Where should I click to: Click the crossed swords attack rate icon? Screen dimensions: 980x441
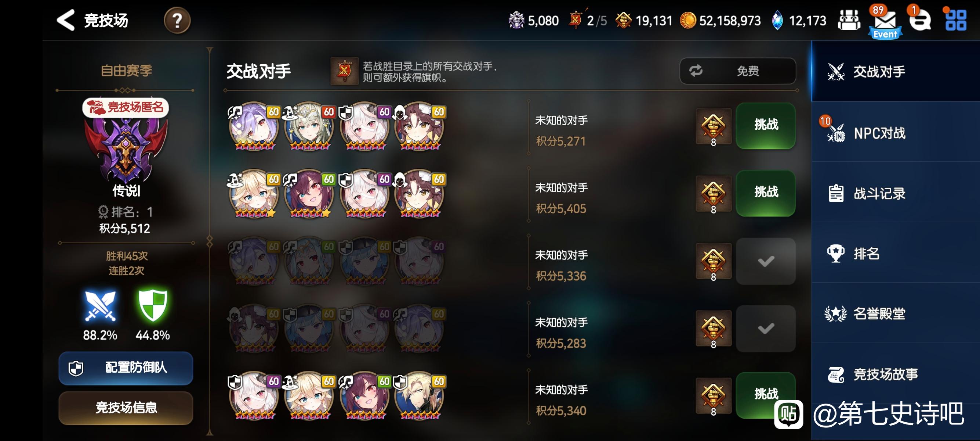point(100,306)
